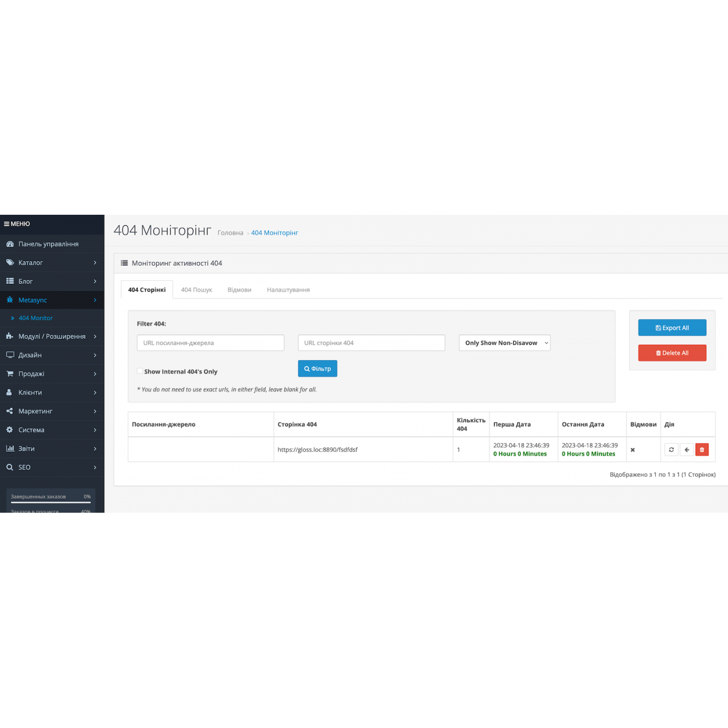Click the back arrow redirect icon in the row

point(687,450)
